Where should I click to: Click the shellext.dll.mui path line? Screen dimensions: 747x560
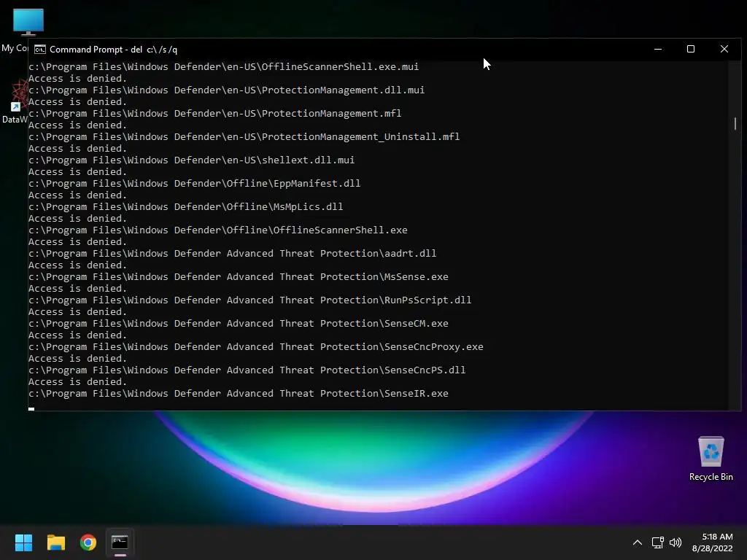coord(192,160)
